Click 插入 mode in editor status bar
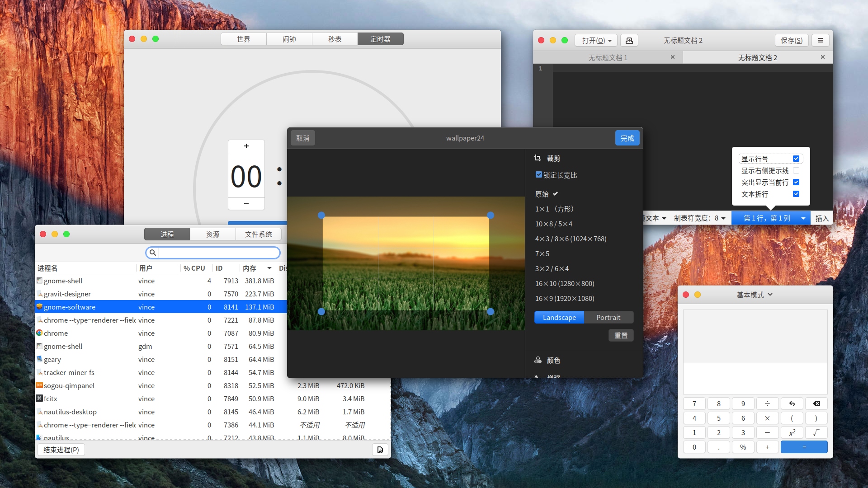This screenshot has height=488, width=868. [822, 218]
